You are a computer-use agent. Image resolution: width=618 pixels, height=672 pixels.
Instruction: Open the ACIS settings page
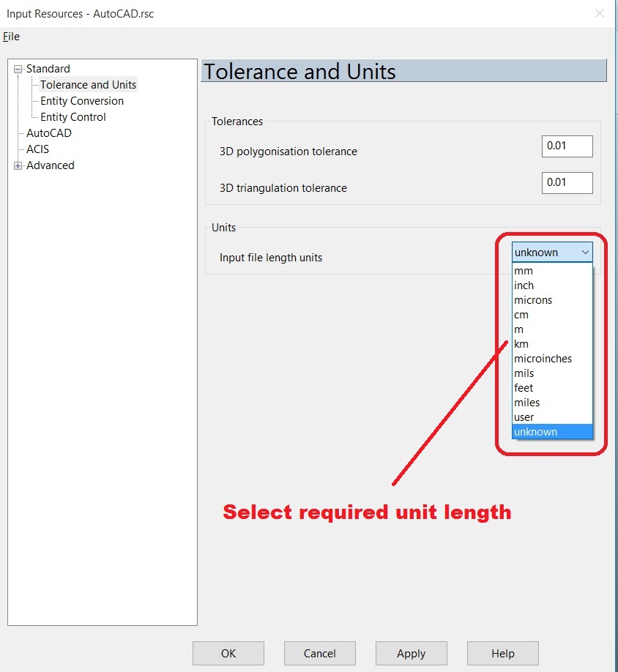point(39,149)
